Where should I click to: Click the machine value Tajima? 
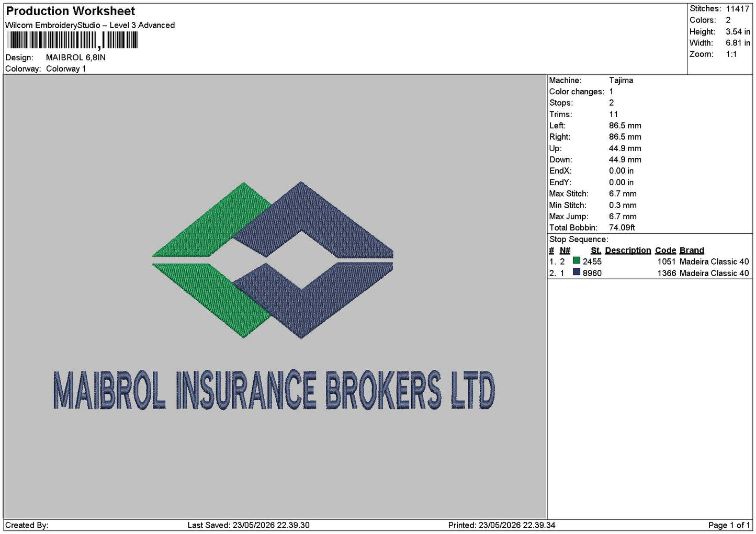tap(621, 81)
